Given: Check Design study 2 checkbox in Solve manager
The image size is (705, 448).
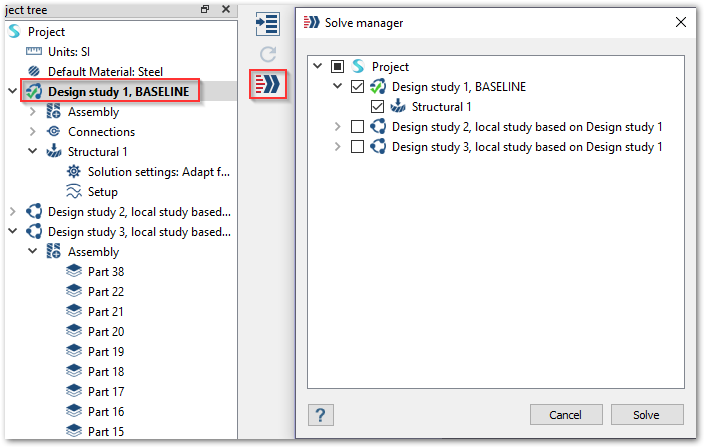Looking at the screenshot, I should click(358, 127).
